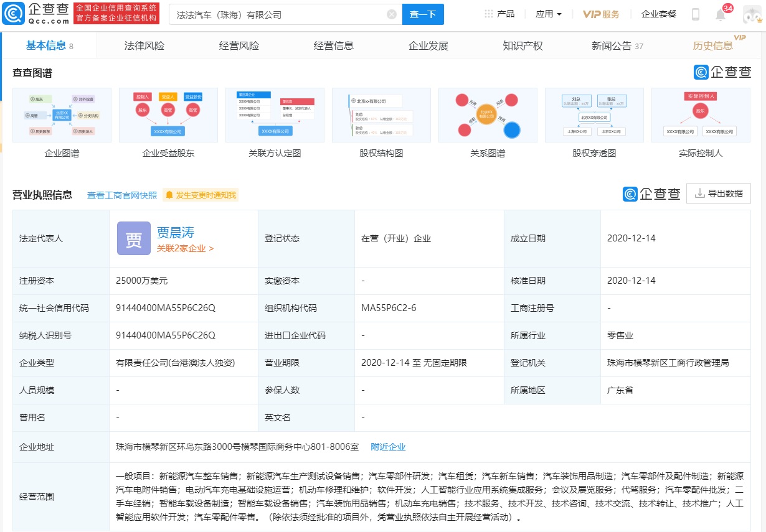Click organization code MA55P6C2-6
The height and width of the screenshot is (532, 766).
389,308
